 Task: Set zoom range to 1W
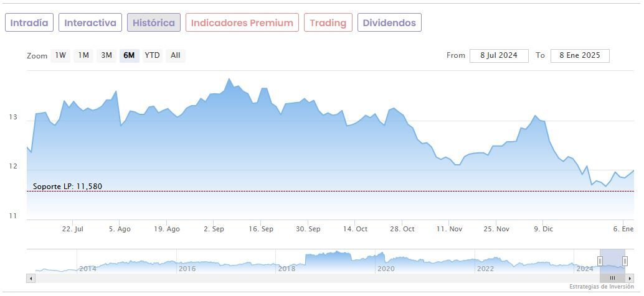point(60,55)
